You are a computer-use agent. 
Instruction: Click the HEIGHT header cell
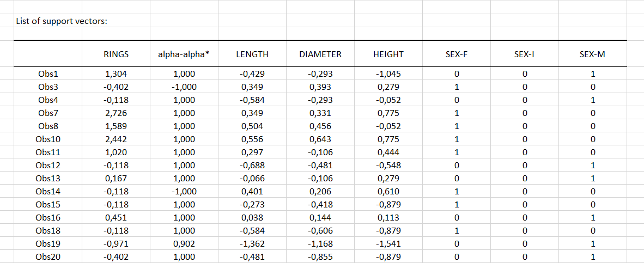[388, 54]
